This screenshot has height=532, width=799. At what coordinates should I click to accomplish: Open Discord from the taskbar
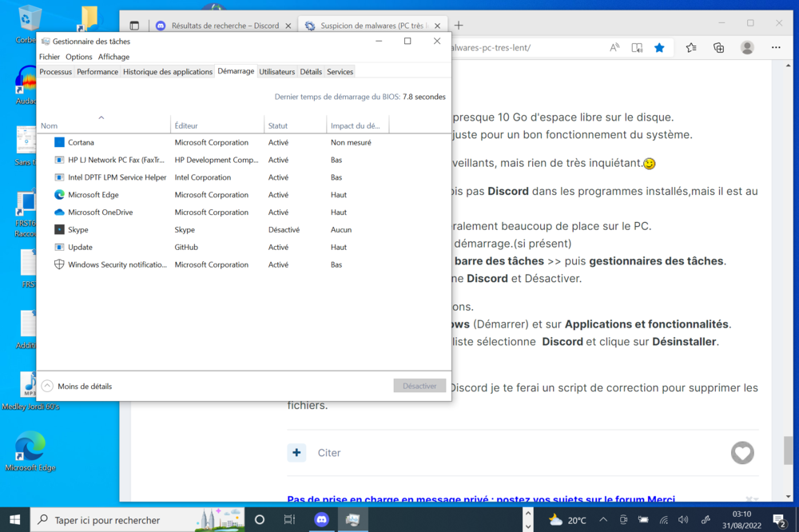click(x=321, y=519)
